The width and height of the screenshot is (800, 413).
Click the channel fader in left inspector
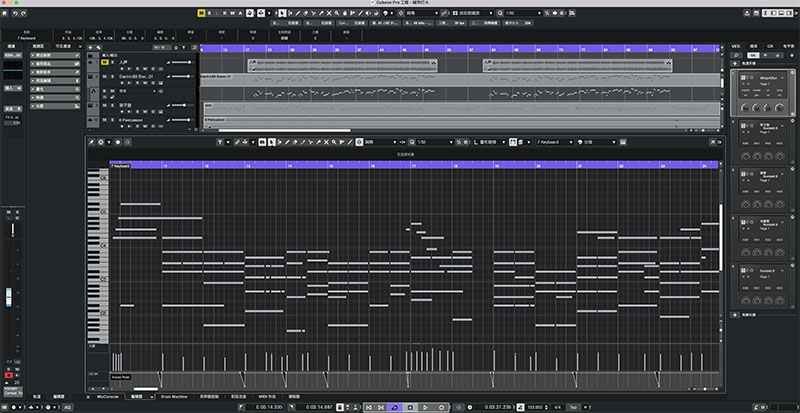(x=9, y=297)
